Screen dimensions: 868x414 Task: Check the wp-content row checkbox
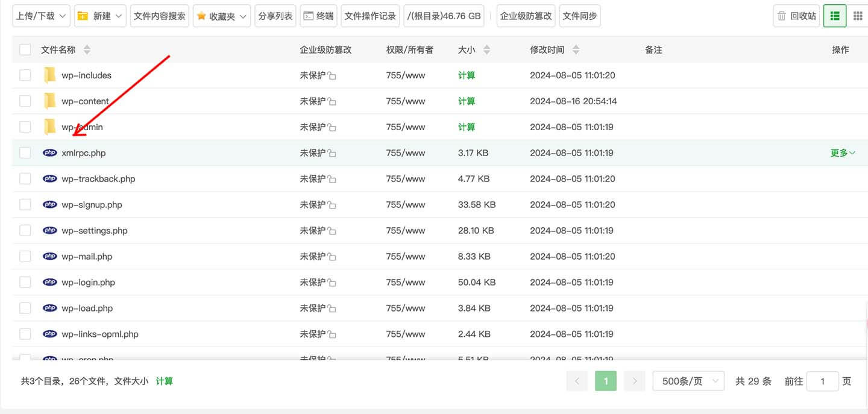pos(25,101)
